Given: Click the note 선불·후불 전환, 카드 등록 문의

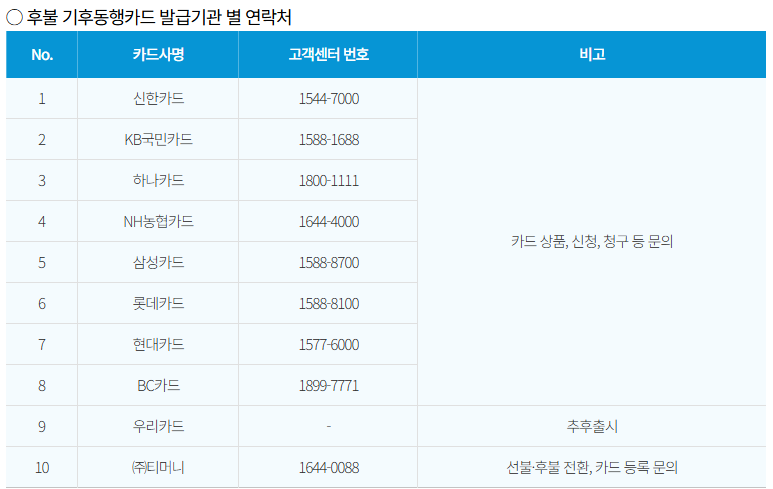Looking at the screenshot, I should (x=592, y=467).
